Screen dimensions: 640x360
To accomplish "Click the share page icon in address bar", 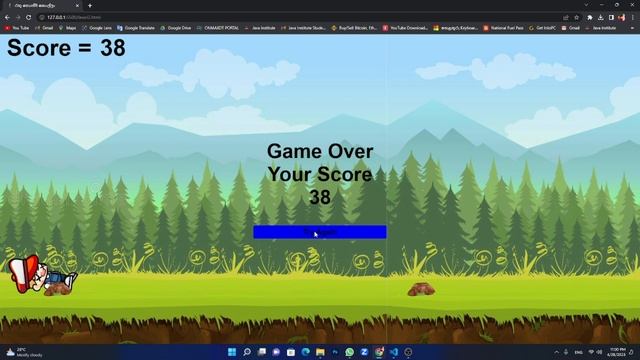I will 566,18.
